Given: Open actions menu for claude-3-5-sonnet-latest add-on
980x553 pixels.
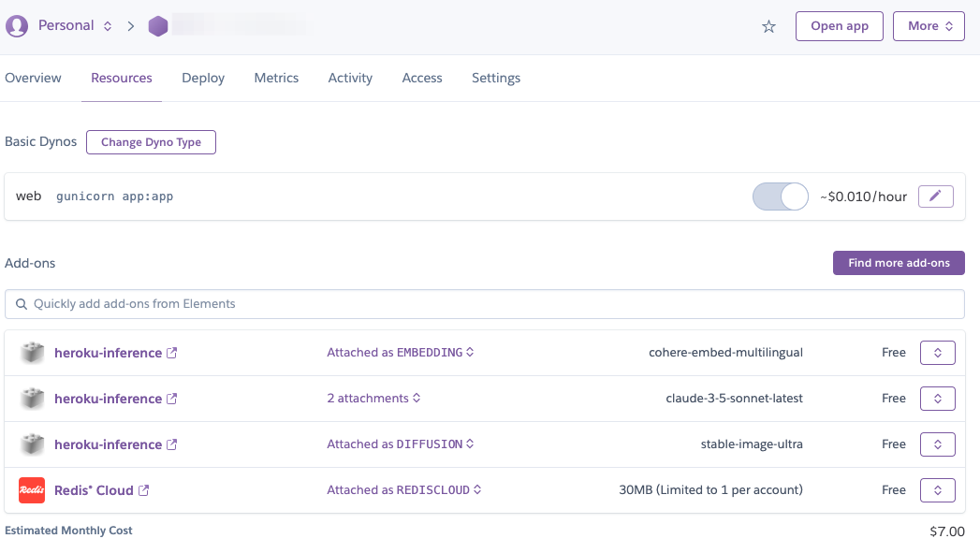Looking at the screenshot, I should pos(937,399).
